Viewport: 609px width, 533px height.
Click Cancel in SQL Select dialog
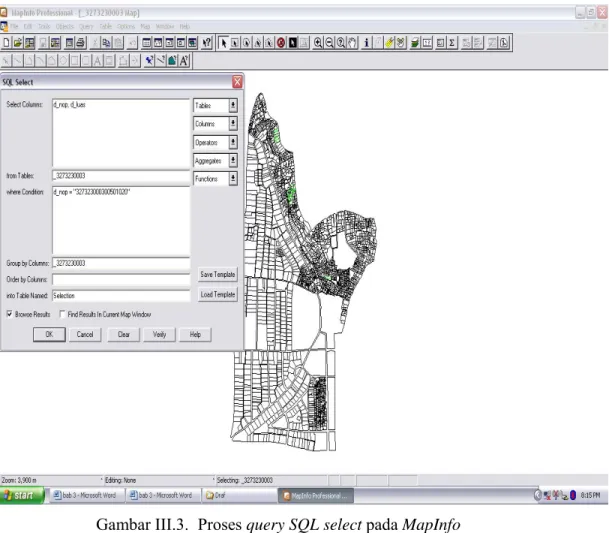[x=85, y=334]
